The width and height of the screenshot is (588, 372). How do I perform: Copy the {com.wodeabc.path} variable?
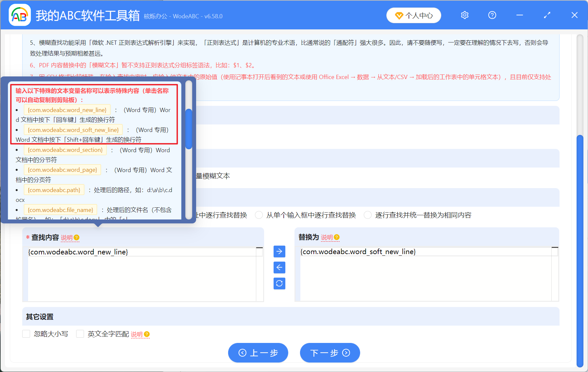[x=54, y=190]
